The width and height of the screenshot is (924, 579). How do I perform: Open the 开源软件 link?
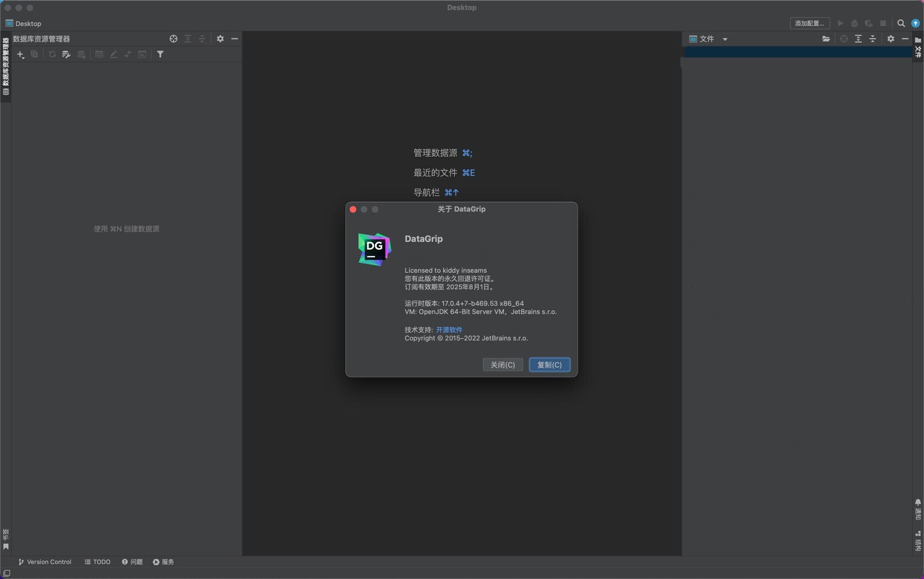[x=449, y=329]
